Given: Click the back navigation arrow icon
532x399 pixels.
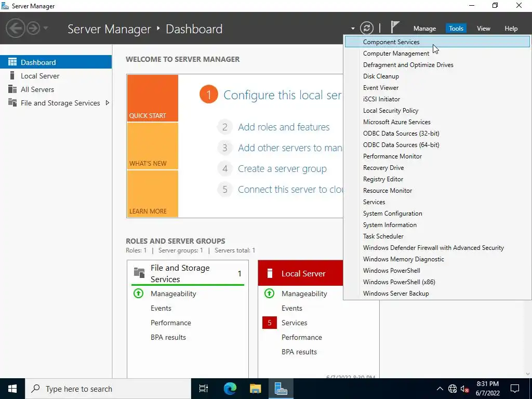Looking at the screenshot, I should (15, 28).
